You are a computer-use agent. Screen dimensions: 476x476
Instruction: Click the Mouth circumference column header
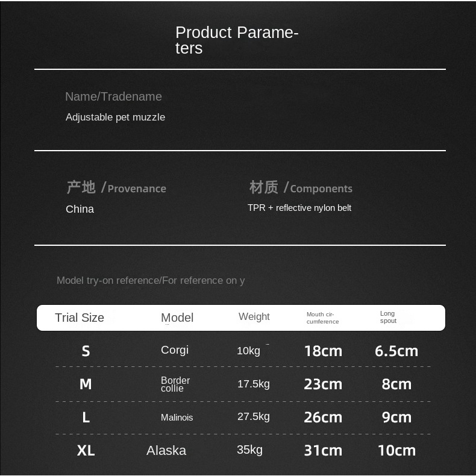(322, 318)
